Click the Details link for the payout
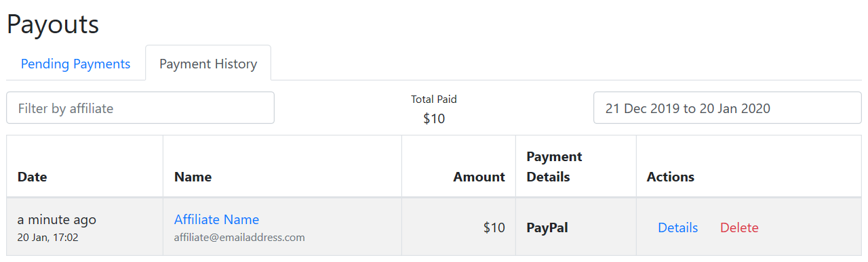868x262 pixels. pyautogui.click(x=677, y=227)
